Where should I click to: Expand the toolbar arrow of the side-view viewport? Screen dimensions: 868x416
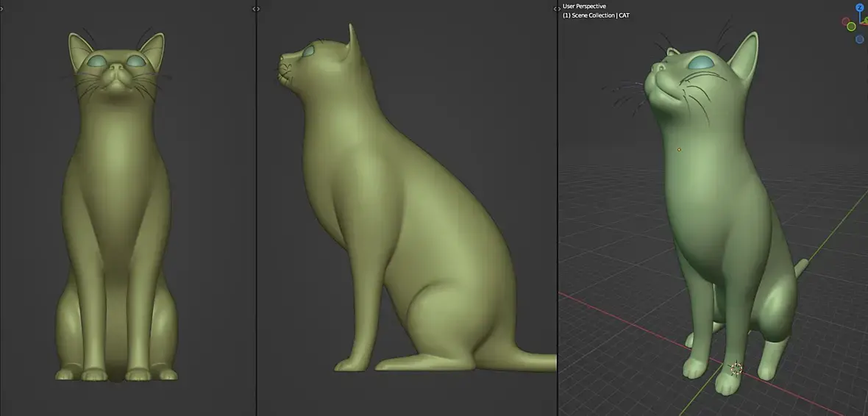tap(258, 9)
